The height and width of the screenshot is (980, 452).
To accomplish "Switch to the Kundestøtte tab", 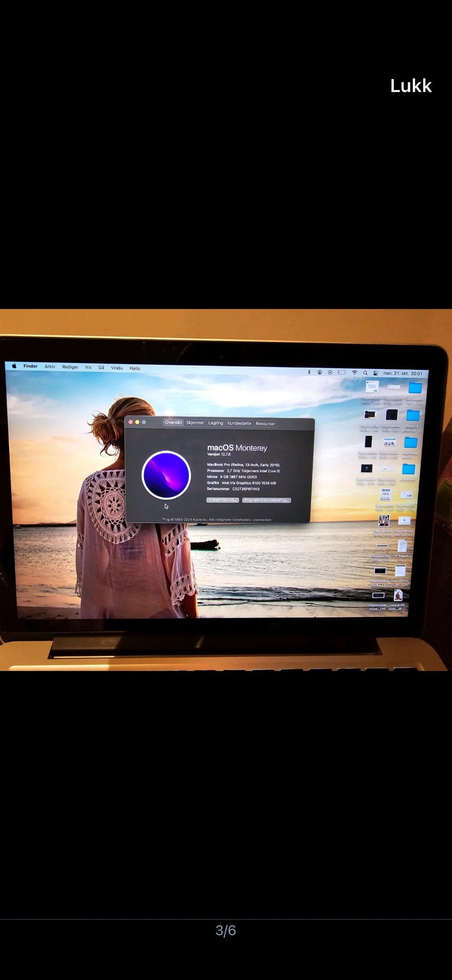I will coord(239,423).
